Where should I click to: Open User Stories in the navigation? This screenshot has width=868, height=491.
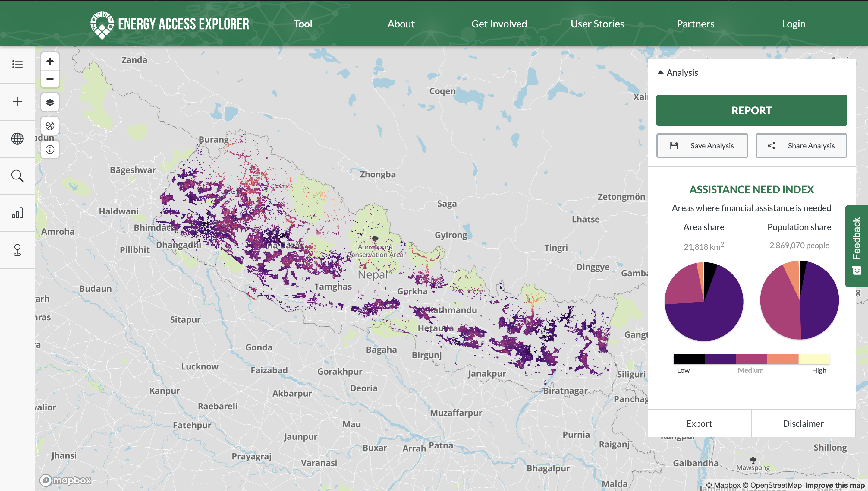(x=597, y=24)
